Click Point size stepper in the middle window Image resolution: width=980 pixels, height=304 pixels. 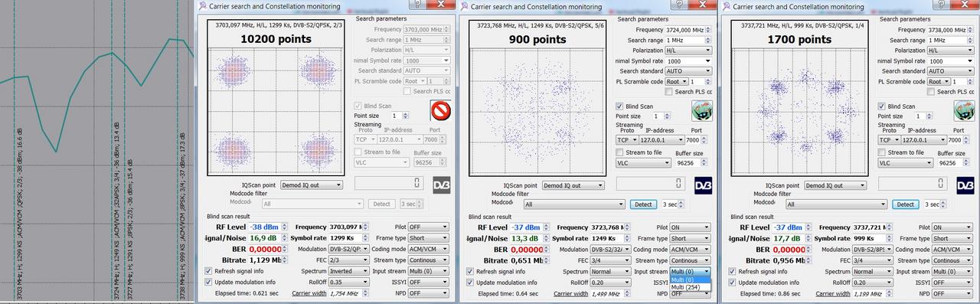click(668, 116)
